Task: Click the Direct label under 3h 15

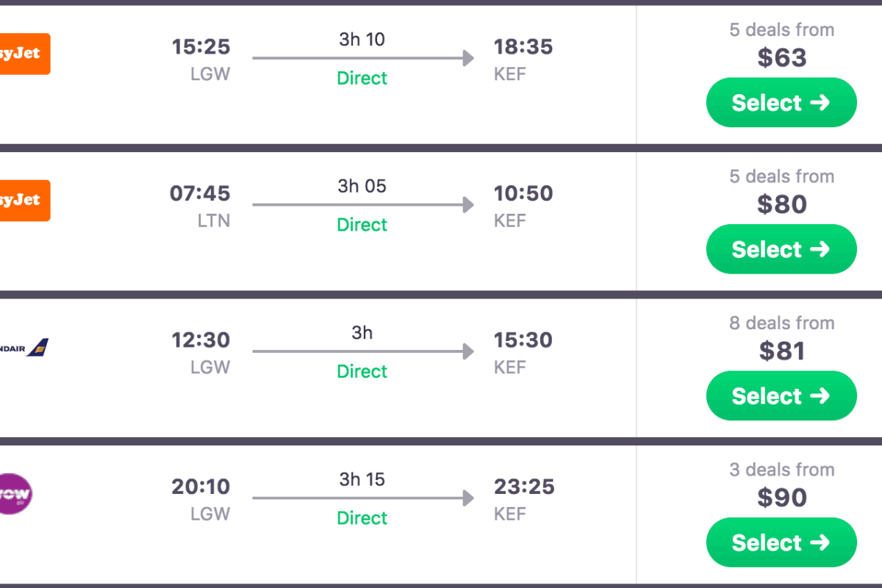Action: tap(362, 518)
